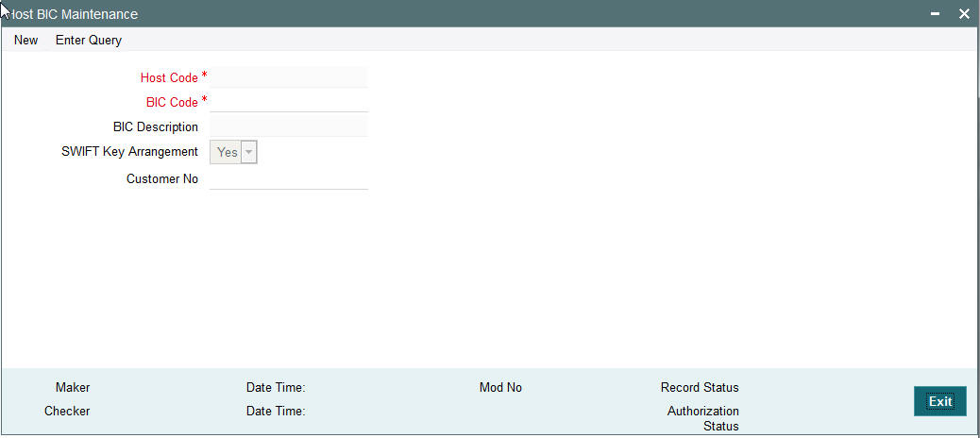The height and width of the screenshot is (438, 980).
Task: Click the Authorization Status label
Action: (703, 418)
